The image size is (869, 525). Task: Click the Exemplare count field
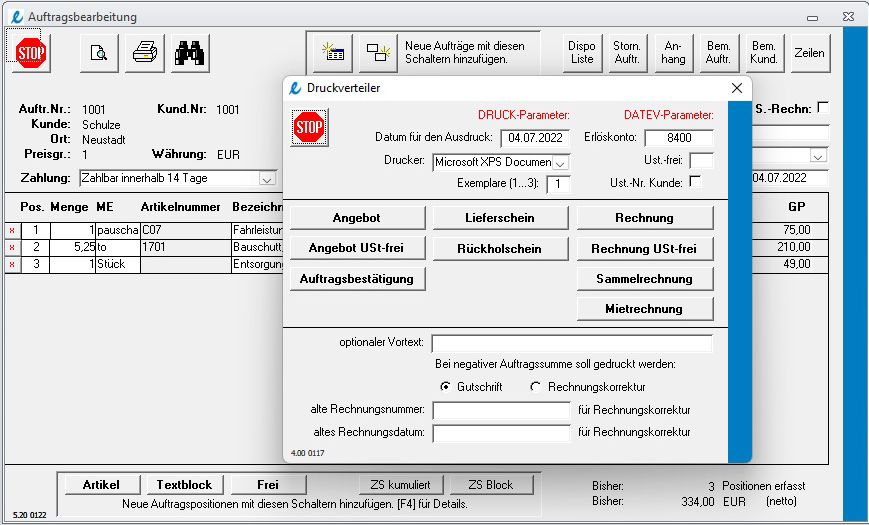click(558, 184)
